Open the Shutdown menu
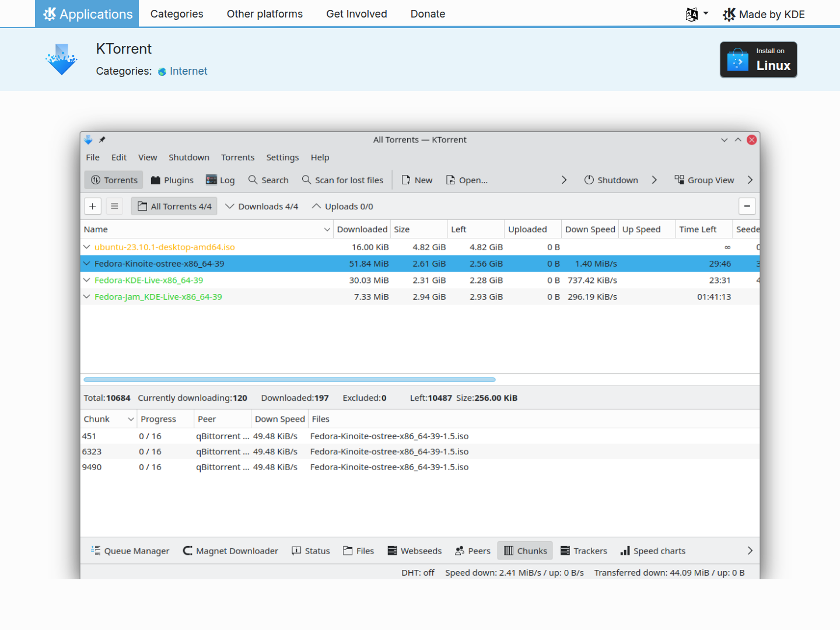 (189, 157)
